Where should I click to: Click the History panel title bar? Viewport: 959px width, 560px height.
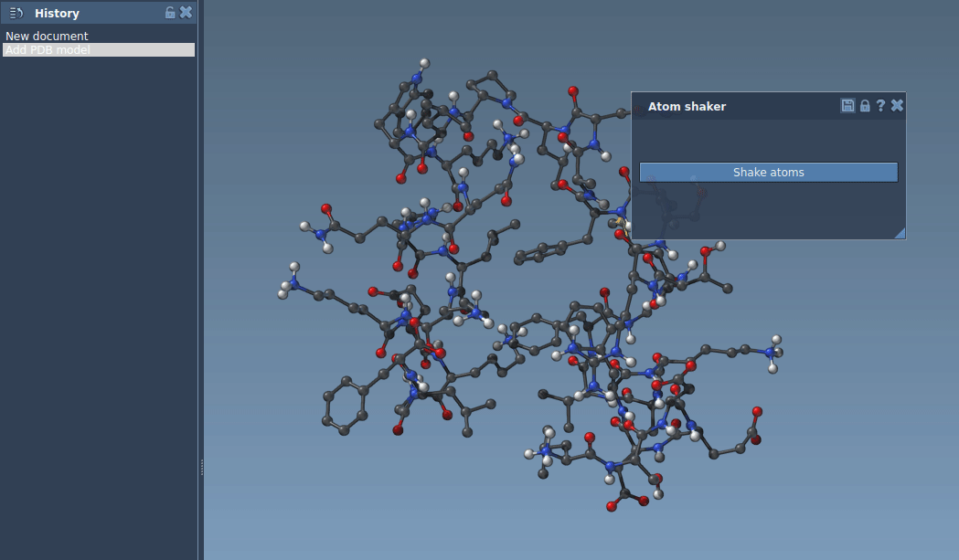coord(91,12)
